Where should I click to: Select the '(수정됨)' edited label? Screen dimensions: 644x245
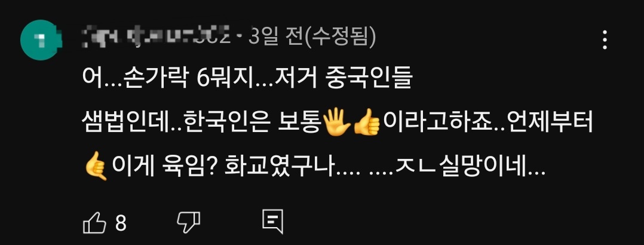click(x=339, y=38)
